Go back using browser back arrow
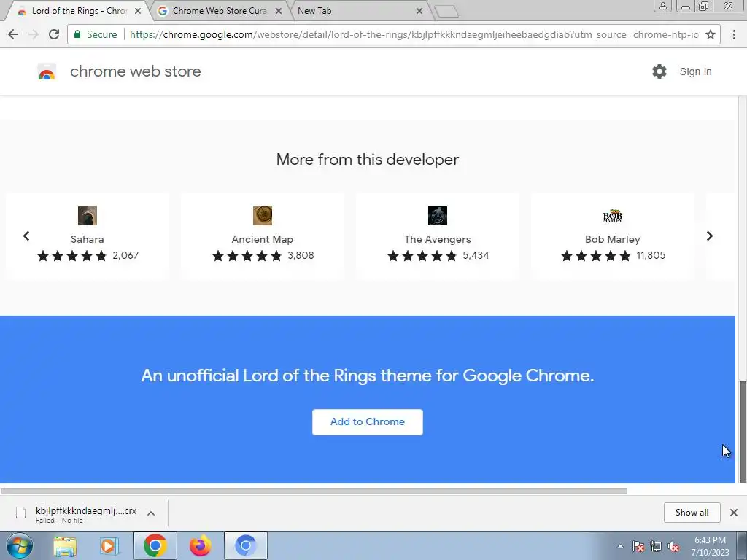This screenshot has height=560, width=747. (13, 34)
